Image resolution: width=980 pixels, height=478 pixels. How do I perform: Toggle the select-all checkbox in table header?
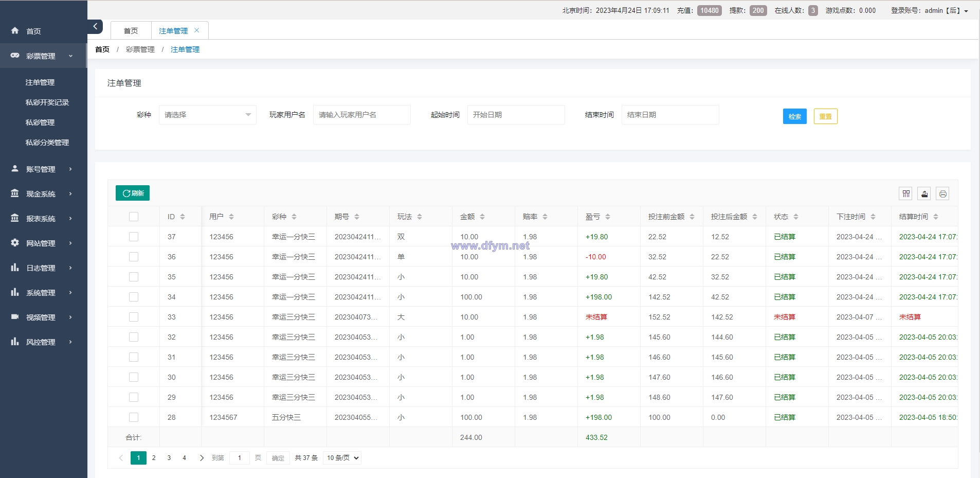(134, 217)
